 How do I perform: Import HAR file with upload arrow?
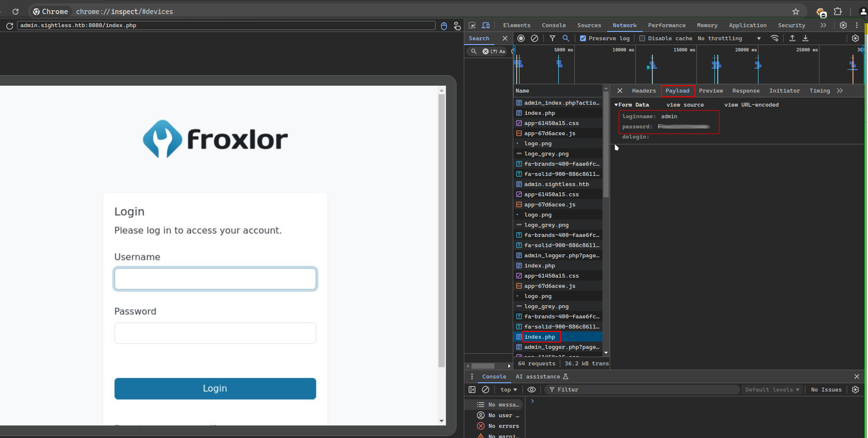792,38
